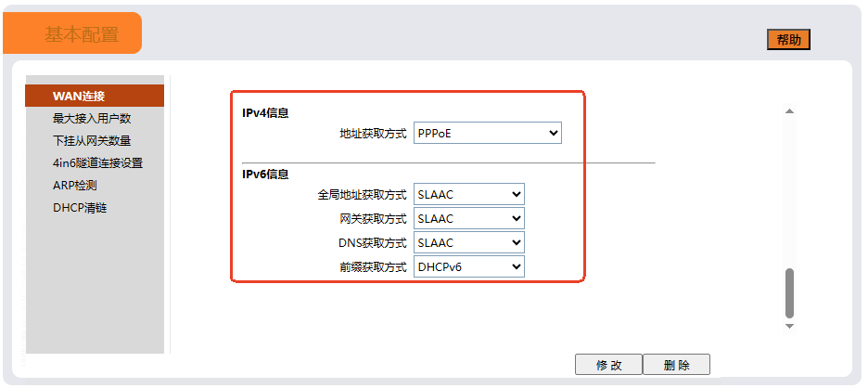Click the 删除 button
Screen dimensions: 868x388
(676, 365)
